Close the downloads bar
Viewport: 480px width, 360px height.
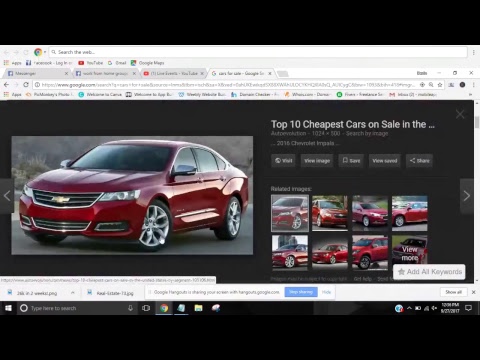(x=473, y=292)
